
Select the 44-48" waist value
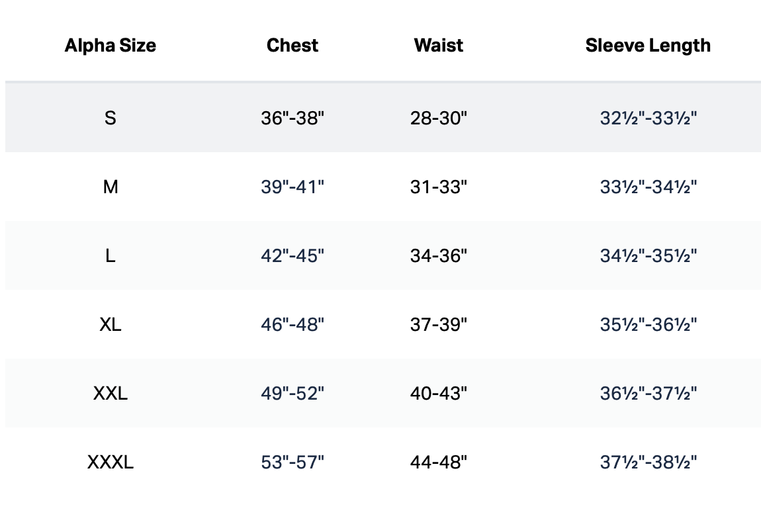tap(439, 463)
